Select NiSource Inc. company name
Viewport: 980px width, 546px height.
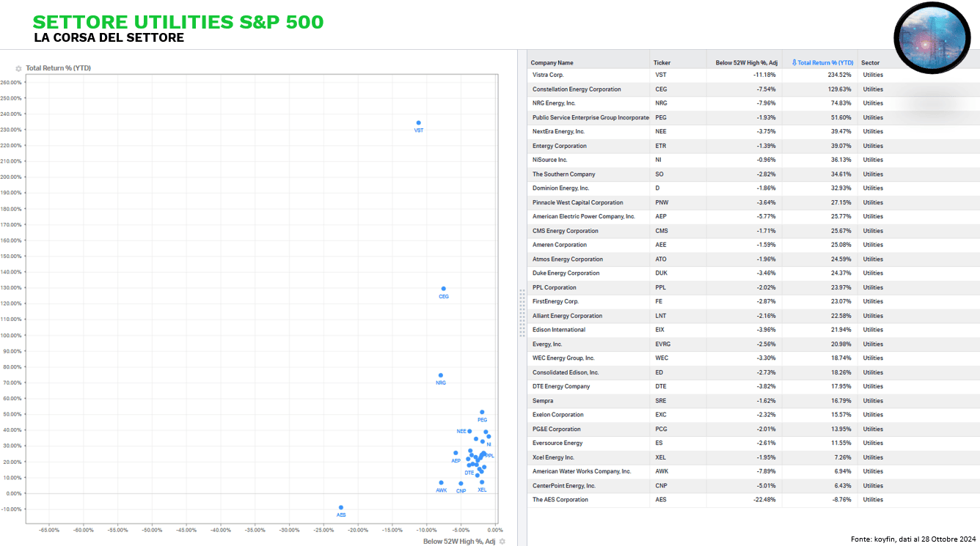[x=550, y=160]
